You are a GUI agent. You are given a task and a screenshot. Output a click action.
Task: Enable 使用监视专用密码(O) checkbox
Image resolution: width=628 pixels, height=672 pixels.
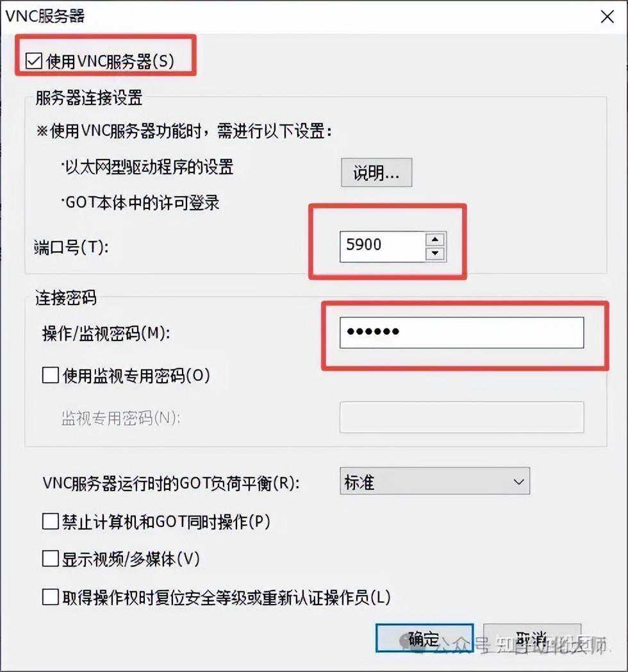point(50,375)
